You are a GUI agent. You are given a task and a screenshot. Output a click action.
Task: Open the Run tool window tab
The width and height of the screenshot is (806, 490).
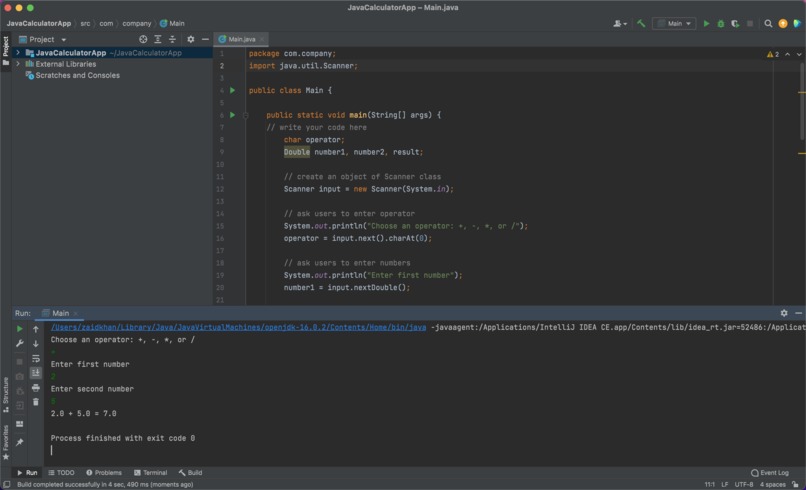coord(27,473)
